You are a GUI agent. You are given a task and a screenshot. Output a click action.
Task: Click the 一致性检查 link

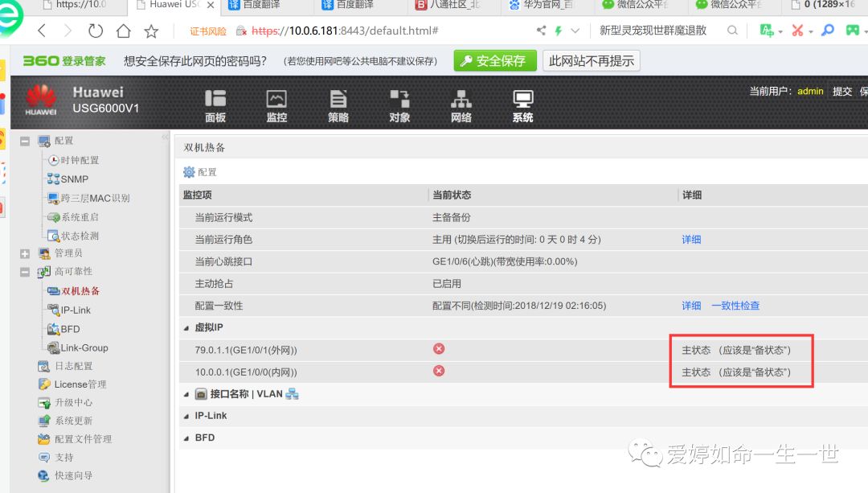[735, 306]
